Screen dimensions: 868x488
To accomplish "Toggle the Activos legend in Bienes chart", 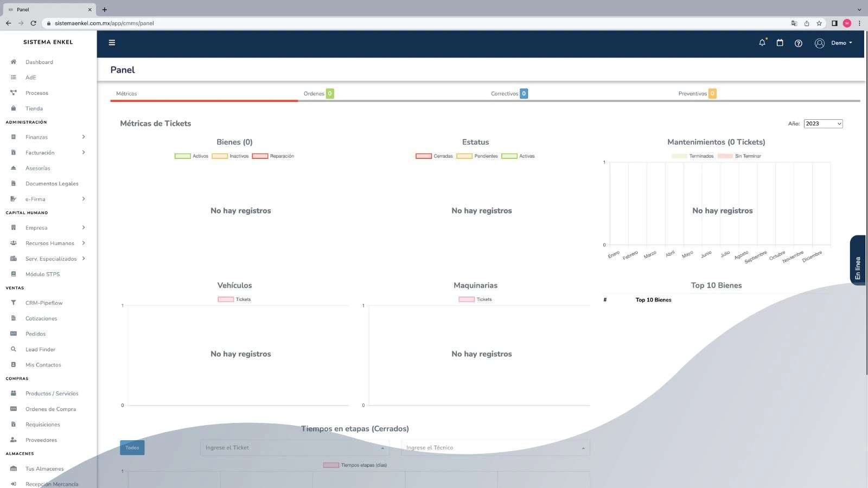I will pos(192,156).
